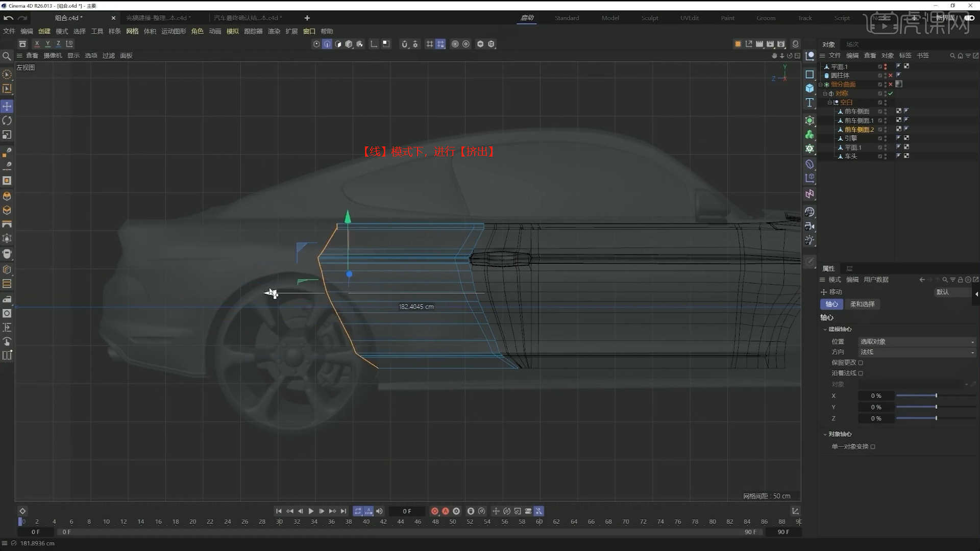Screen dimensions: 980x551
Task: Select the Scale tool
Action: click(7, 135)
